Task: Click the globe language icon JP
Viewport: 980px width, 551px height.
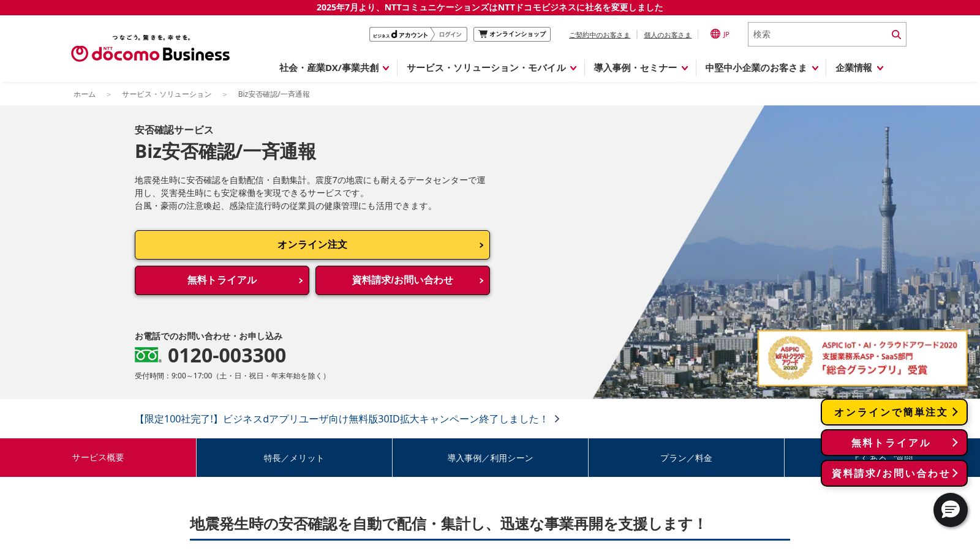Action: (x=720, y=34)
